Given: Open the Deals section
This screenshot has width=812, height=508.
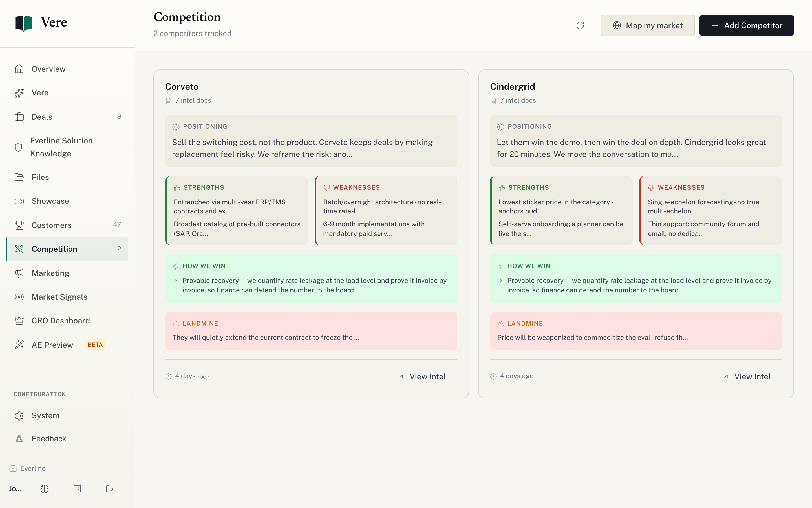Looking at the screenshot, I should (67, 117).
